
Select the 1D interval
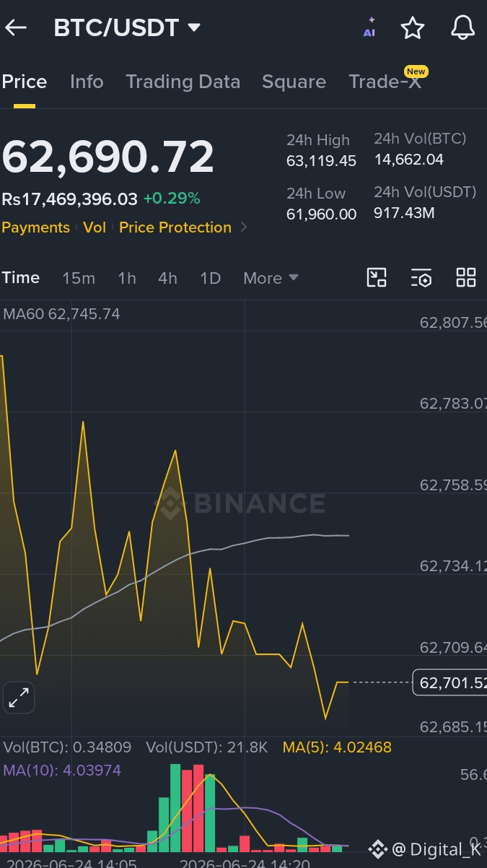coord(210,278)
